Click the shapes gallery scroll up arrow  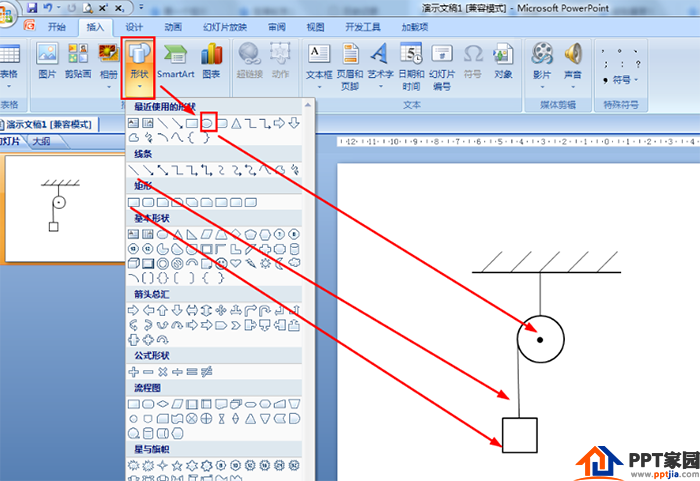click(x=308, y=105)
